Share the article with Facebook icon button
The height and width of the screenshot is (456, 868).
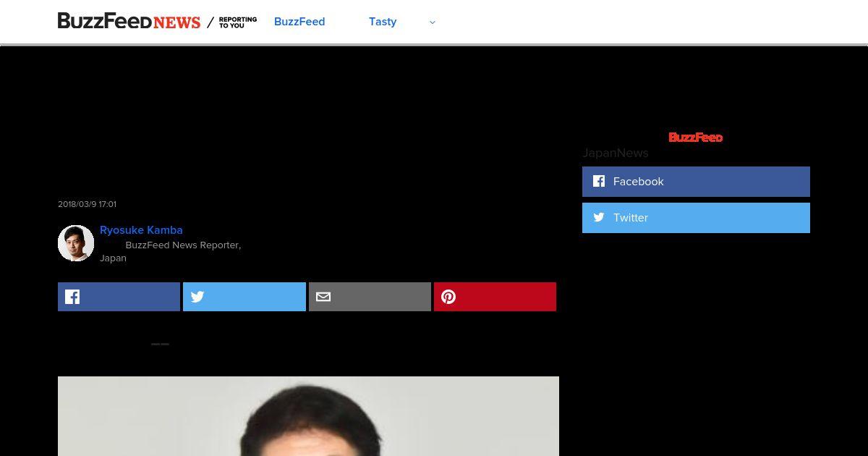[119, 297]
